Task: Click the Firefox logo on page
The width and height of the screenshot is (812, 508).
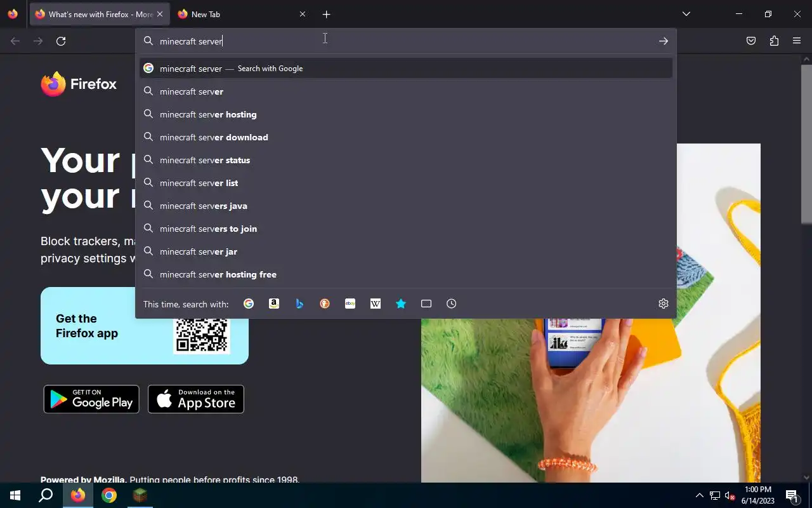Action: [79, 84]
